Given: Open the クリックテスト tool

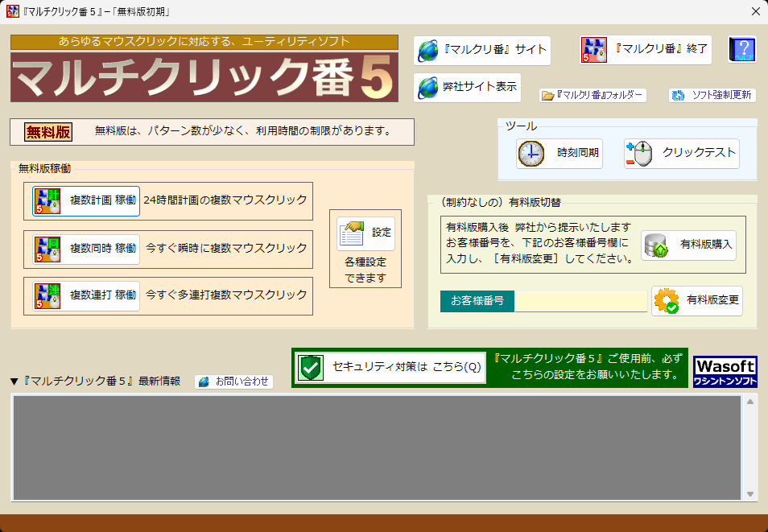Looking at the screenshot, I should pyautogui.click(x=682, y=154).
